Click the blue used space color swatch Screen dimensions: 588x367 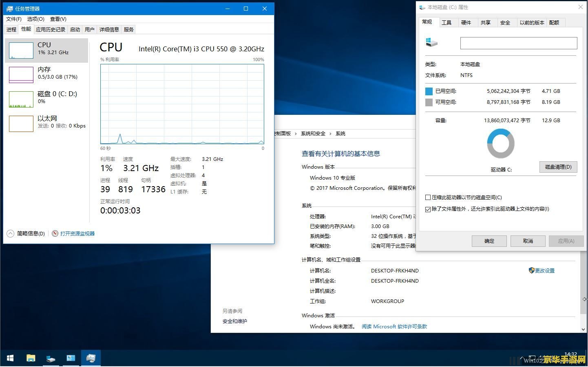click(429, 91)
